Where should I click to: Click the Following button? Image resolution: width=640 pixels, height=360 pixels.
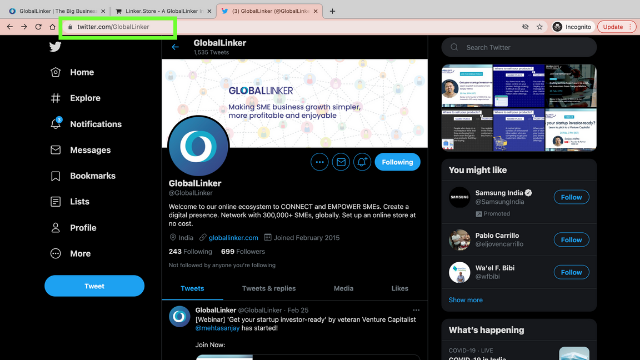click(397, 162)
